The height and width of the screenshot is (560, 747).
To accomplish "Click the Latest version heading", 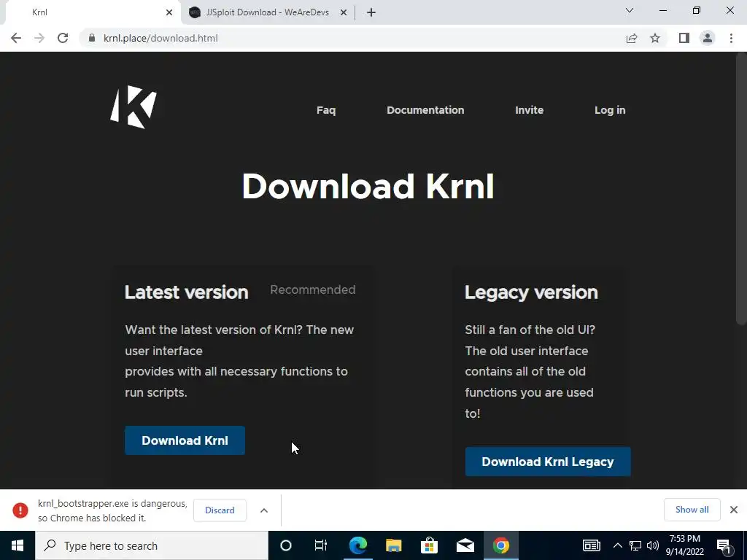I will coord(186,292).
